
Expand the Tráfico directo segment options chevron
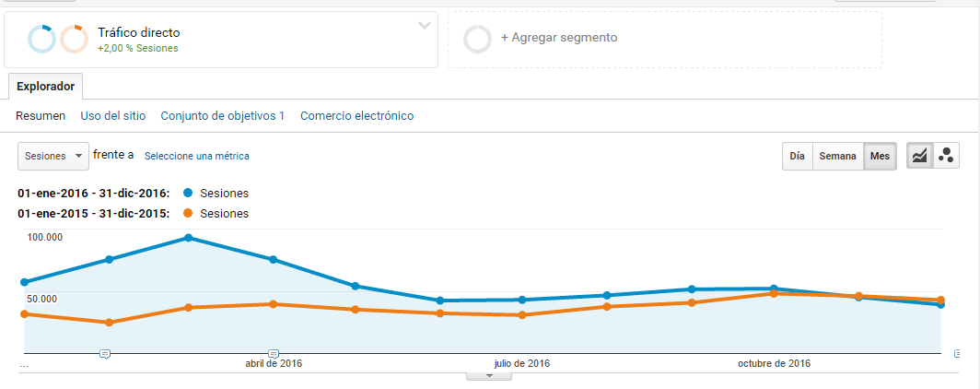tap(424, 25)
